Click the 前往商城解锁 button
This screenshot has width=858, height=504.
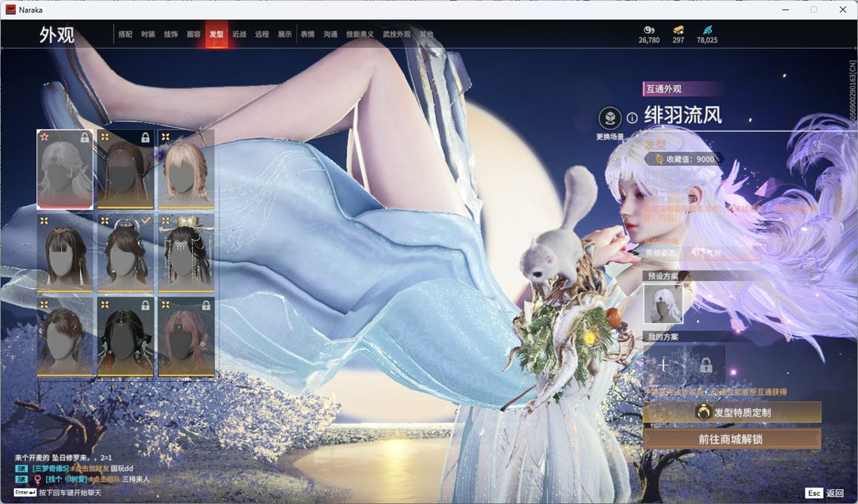[x=732, y=439]
